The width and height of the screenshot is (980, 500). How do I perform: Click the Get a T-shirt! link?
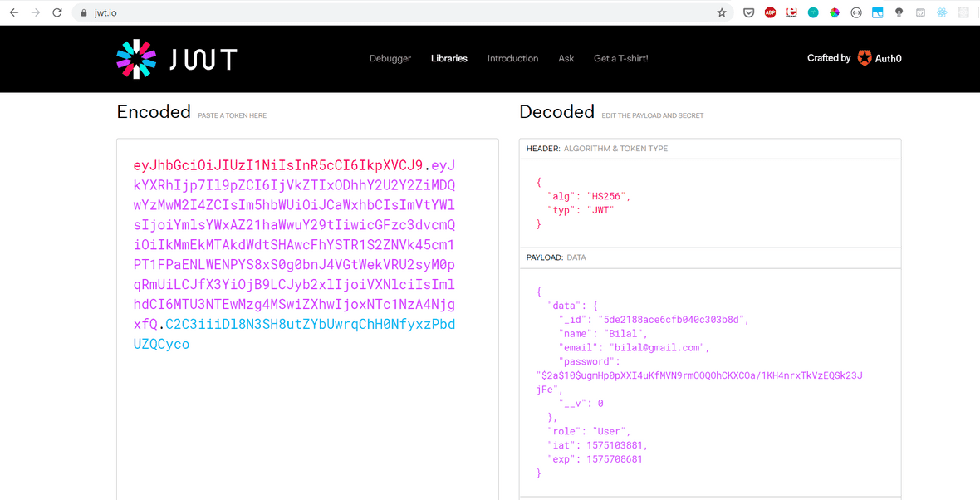[620, 58]
